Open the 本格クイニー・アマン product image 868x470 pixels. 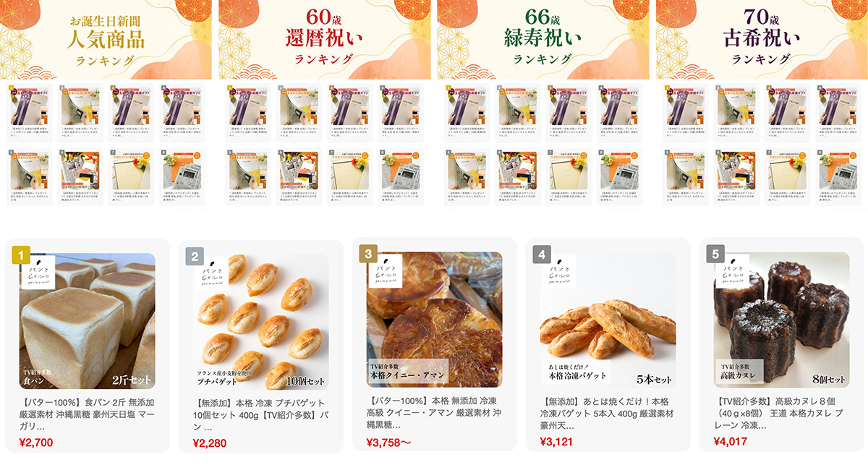tap(435, 319)
